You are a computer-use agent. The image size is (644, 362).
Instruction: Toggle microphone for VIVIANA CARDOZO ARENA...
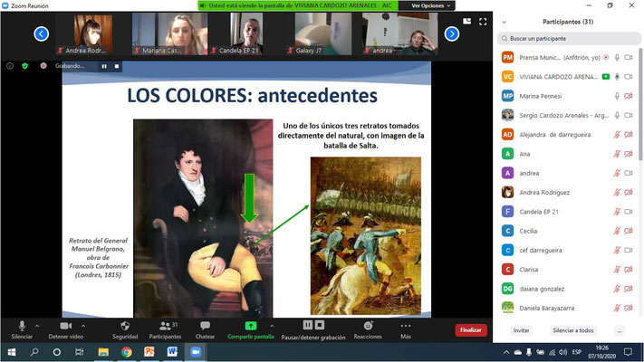pos(617,77)
